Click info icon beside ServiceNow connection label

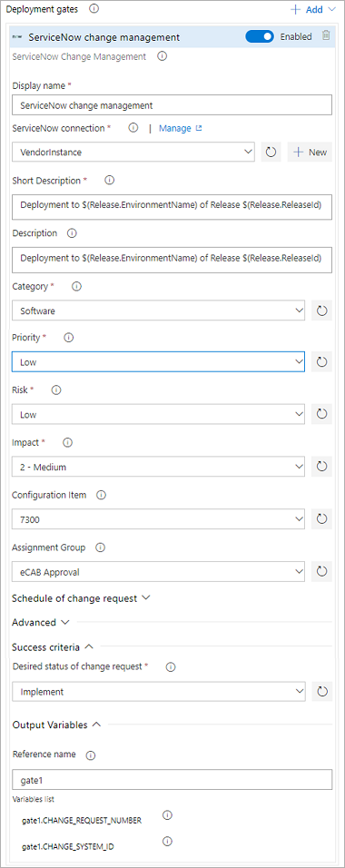point(133,128)
